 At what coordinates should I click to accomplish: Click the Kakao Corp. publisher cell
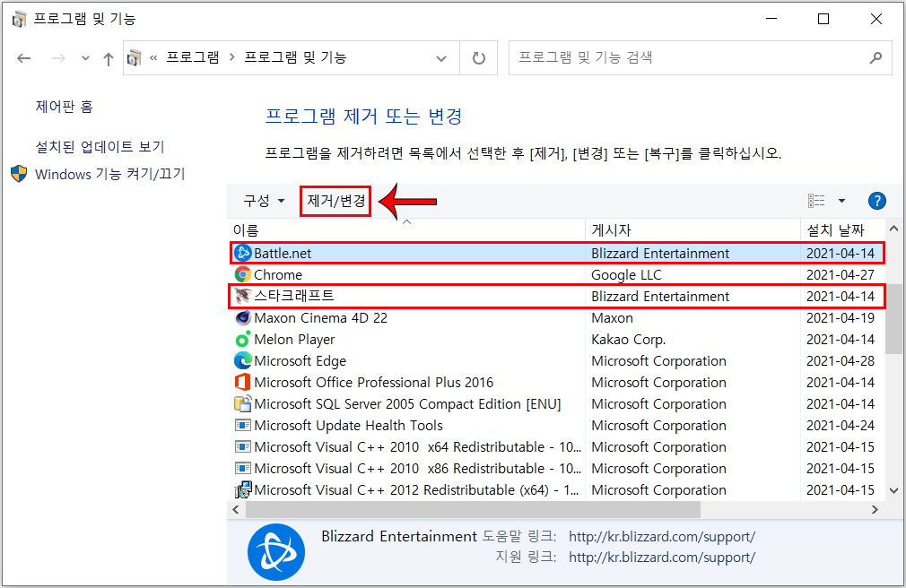(x=628, y=339)
